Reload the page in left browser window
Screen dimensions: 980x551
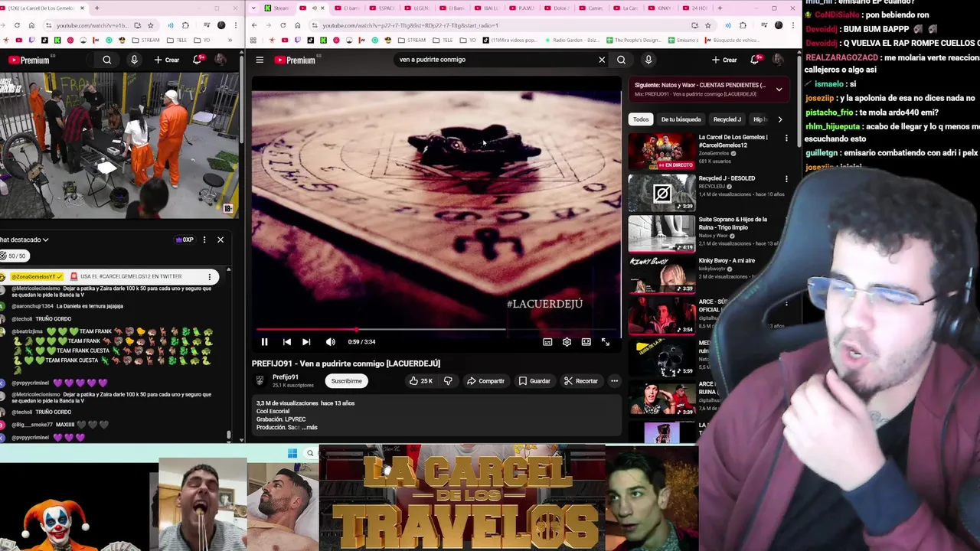coord(17,25)
